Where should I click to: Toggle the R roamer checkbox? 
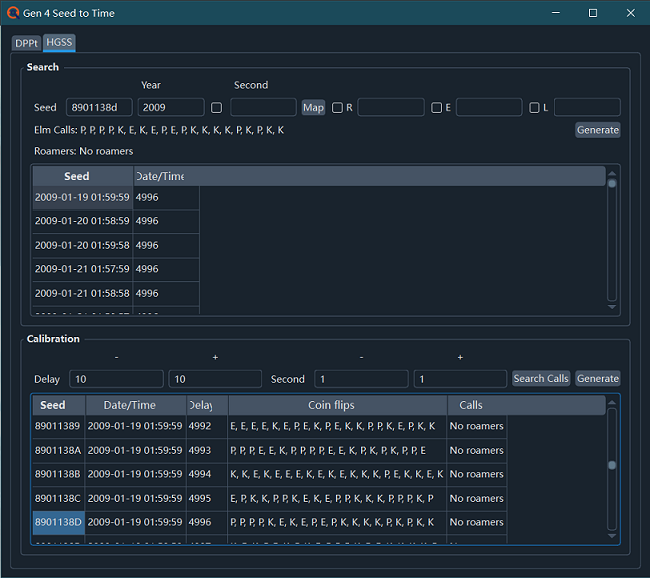pyautogui.click(x=338, y=108)
